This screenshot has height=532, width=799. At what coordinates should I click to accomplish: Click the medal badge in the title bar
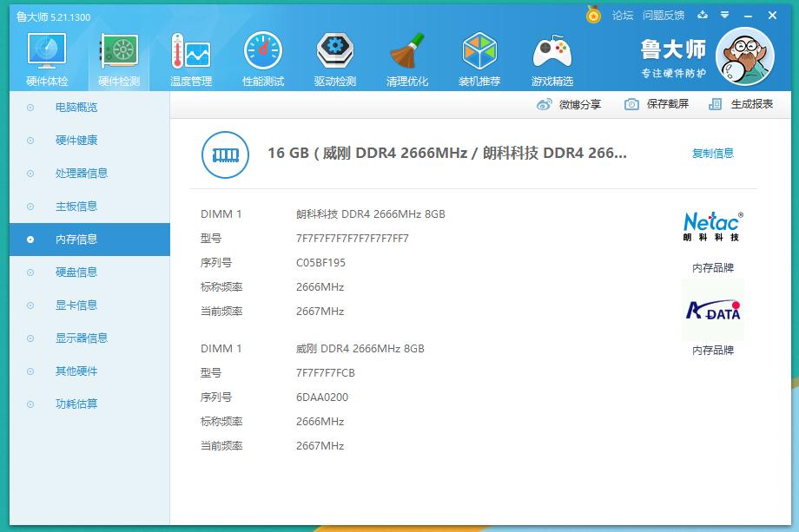595,14
